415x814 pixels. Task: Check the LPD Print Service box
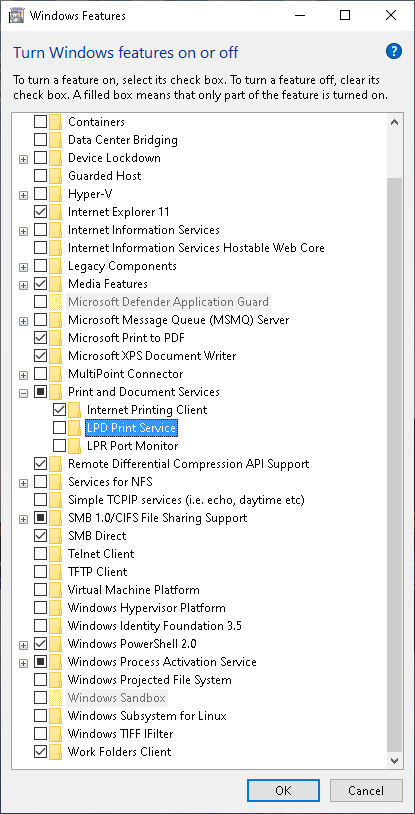(x=60, y=428)
